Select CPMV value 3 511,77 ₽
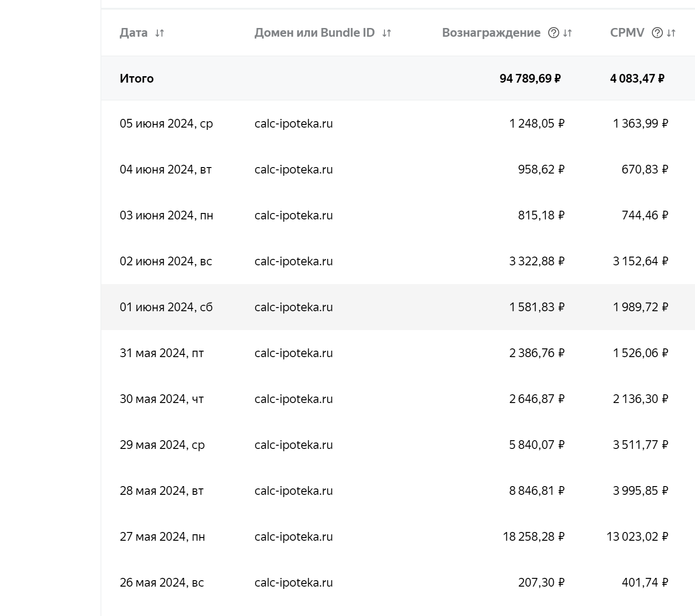Image resolution: width=695 pixels, height=616 pixels. 641,445
